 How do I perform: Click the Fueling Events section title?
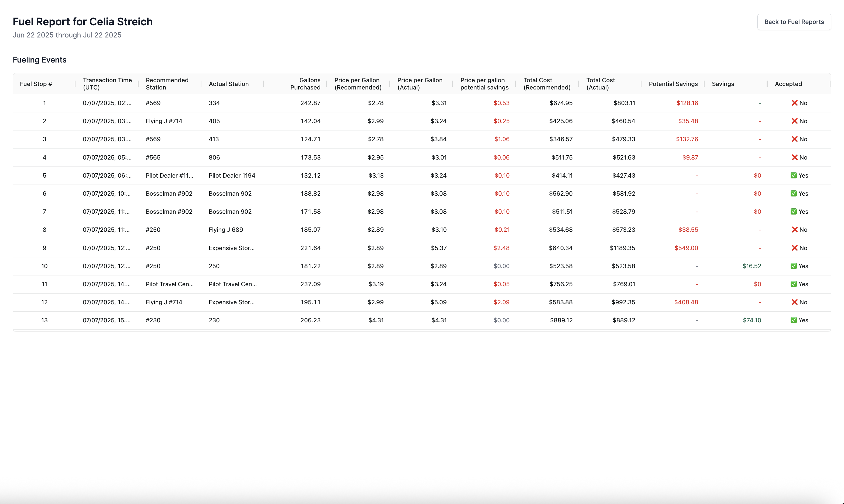coord(39,60)
